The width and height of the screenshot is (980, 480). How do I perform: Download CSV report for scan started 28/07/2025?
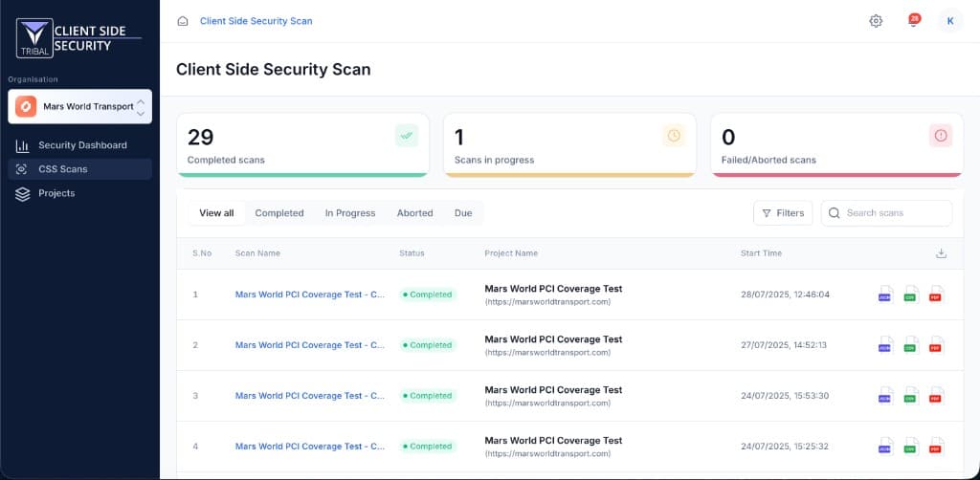tap(911, 295)
